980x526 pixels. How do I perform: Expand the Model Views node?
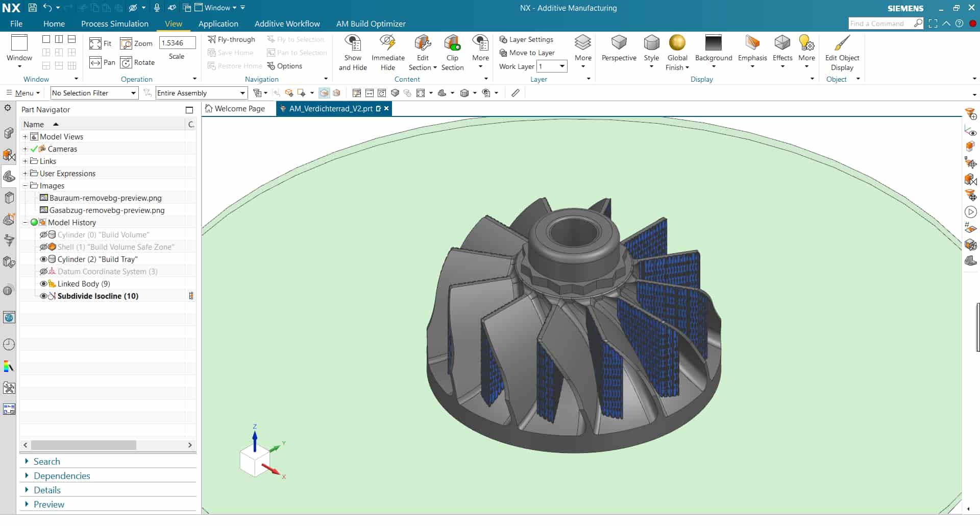tap(25, 137)
